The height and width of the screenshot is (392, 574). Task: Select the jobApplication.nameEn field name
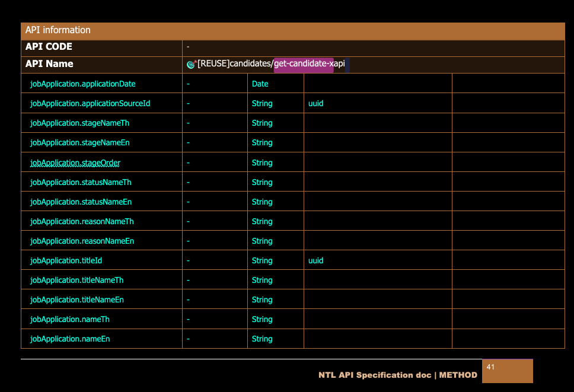[x=70, y=339]
